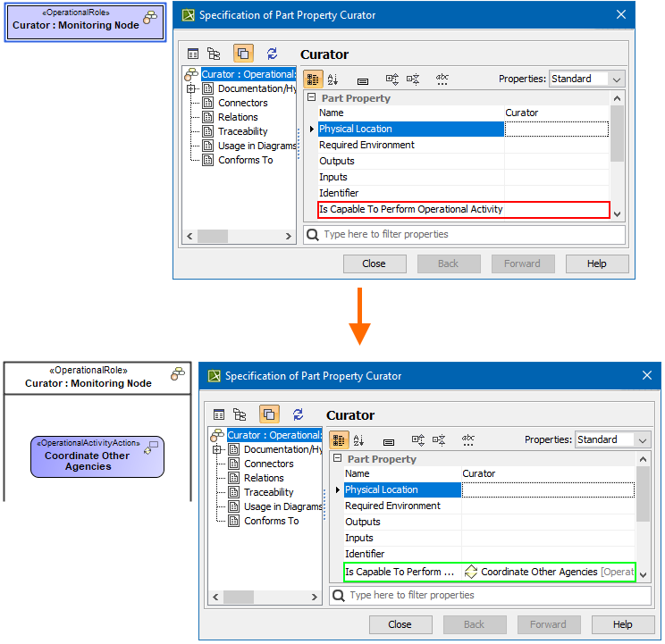Click the collapse all icon in bottom dialog

pos(439,440)
